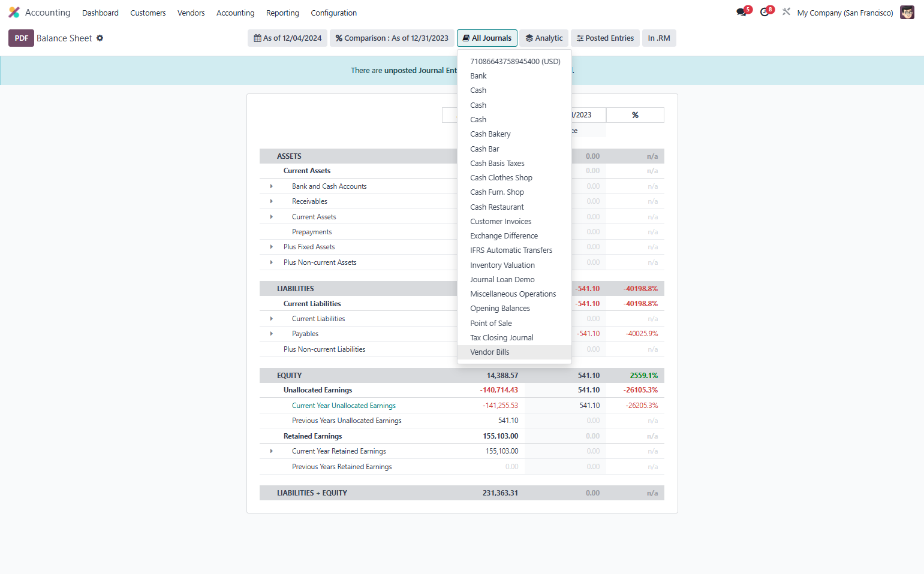Open the Configuration menu
Viewport: 924px width, 574px height.
(333, 13)
